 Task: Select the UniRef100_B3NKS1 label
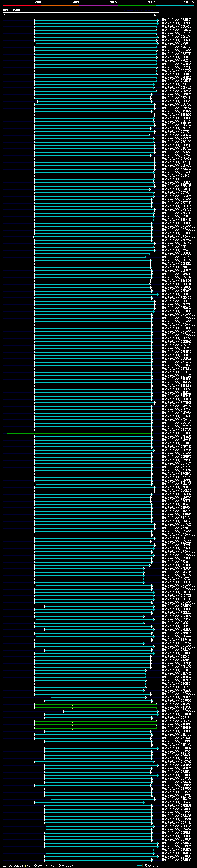click(177, 521)
